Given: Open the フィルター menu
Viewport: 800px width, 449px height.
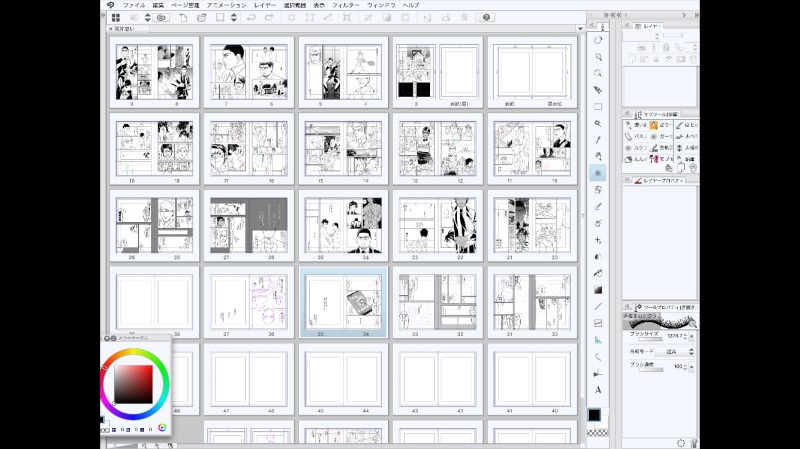Looking at the screenshot, I should pos(345,5).
